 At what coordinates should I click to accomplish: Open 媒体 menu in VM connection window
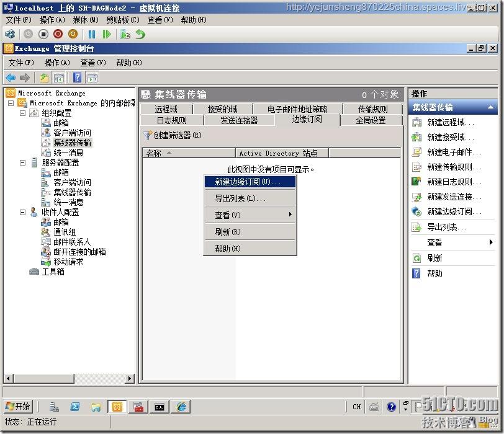click(x=86, y=20)
